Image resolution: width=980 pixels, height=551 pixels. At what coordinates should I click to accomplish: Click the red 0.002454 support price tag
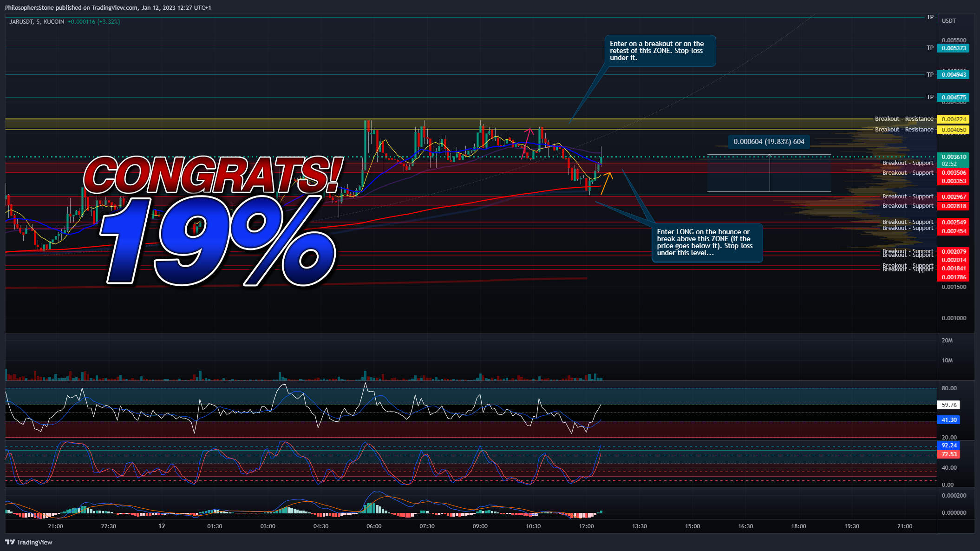click(953, 231)
